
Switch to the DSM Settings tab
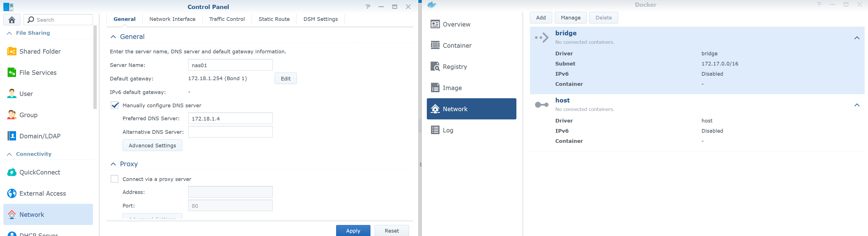(x=320, y=19)
